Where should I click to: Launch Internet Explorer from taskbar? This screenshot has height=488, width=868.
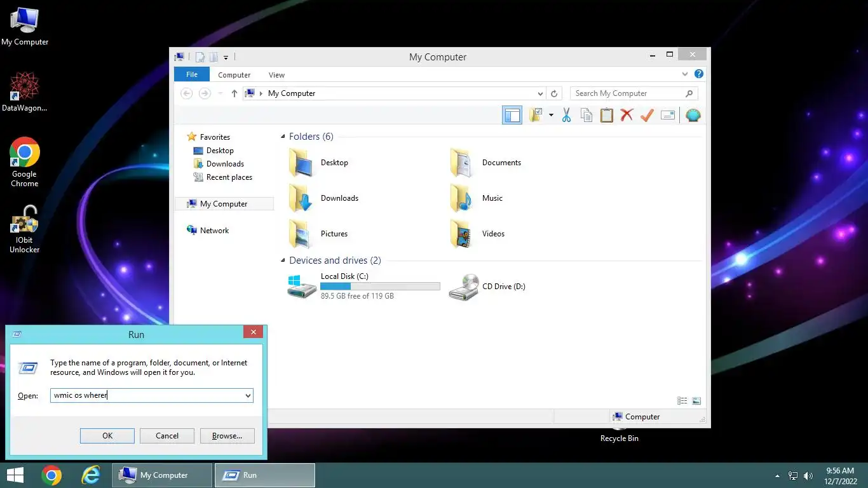point(92,475)
